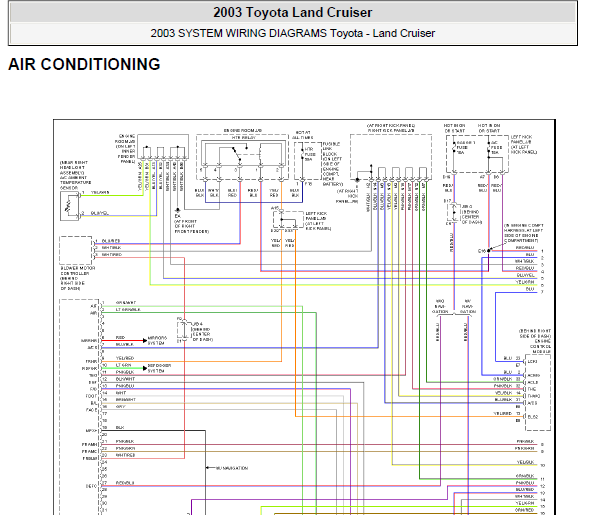
Task: Click the LCKI terminal on engine control module
Action: point(532,361)
